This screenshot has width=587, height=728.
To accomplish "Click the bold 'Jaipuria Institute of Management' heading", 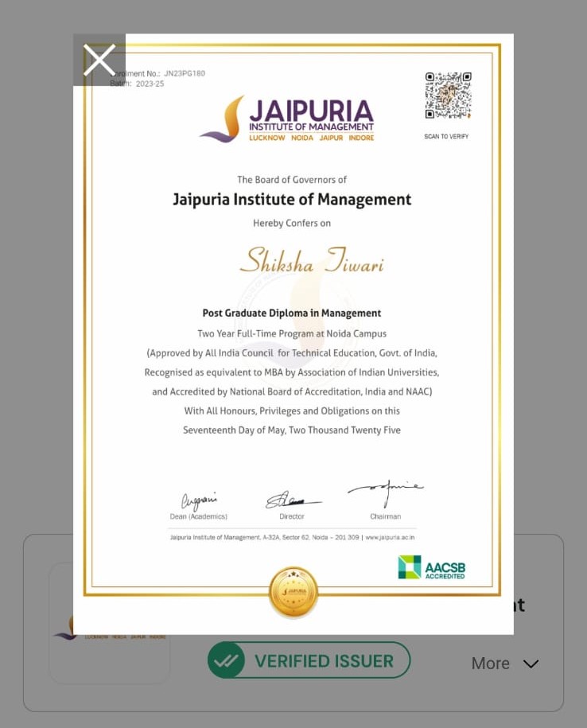I will pos(292,200).
